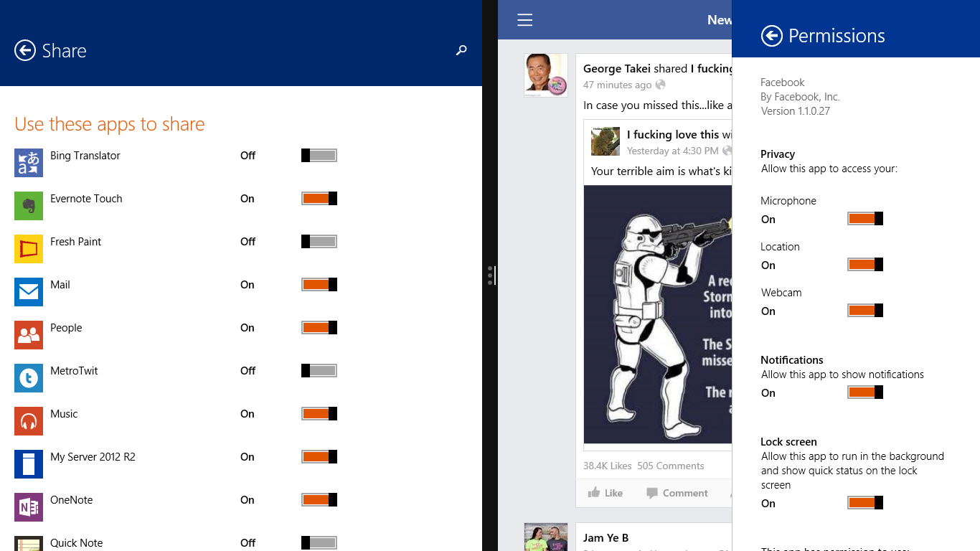
Task: Click the My Server 2012 R2 label
Action: tap(93, 457)
